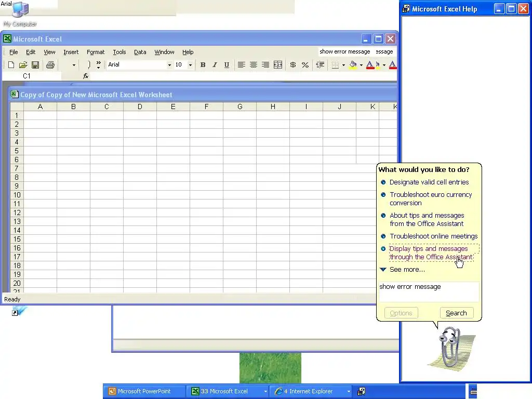The image size is (532, 399).
Task: Apply Merge and Center
Action: click(x=278, y=64)
